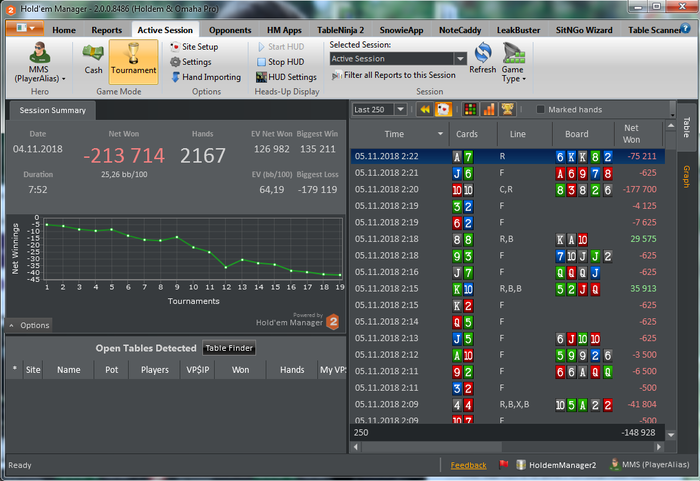
Task: Open the Home ribbon tab
Action: tap(64, 30)
